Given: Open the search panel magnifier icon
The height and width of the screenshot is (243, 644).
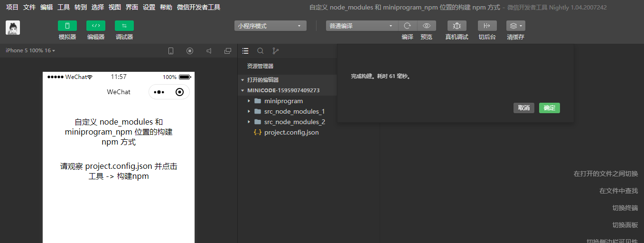Looking at the screenshot, I should coord(261,51).
